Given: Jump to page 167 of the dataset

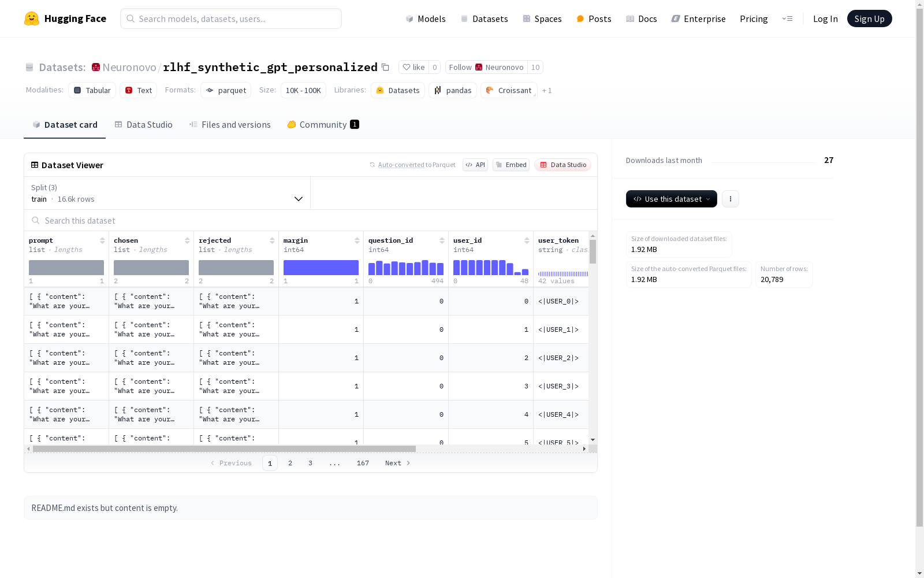Looking at the screenshot, I should point(363,463).
